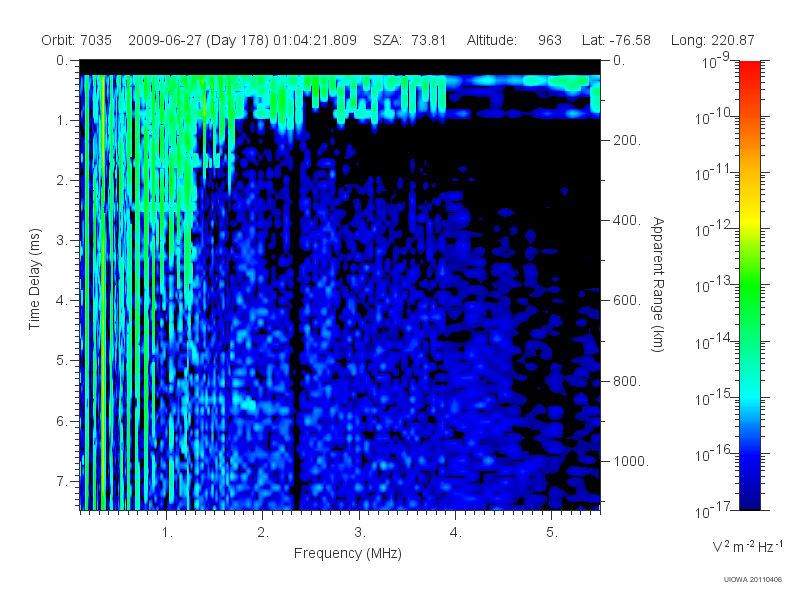Click the '400.' apparent range tick label

coord(627,220)
